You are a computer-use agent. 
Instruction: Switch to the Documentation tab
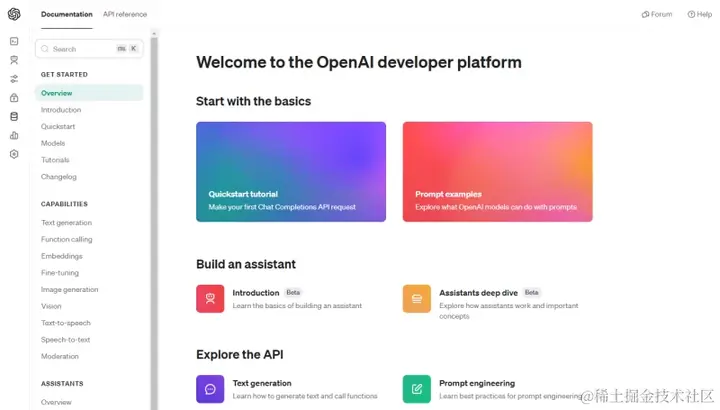[67, 14]
